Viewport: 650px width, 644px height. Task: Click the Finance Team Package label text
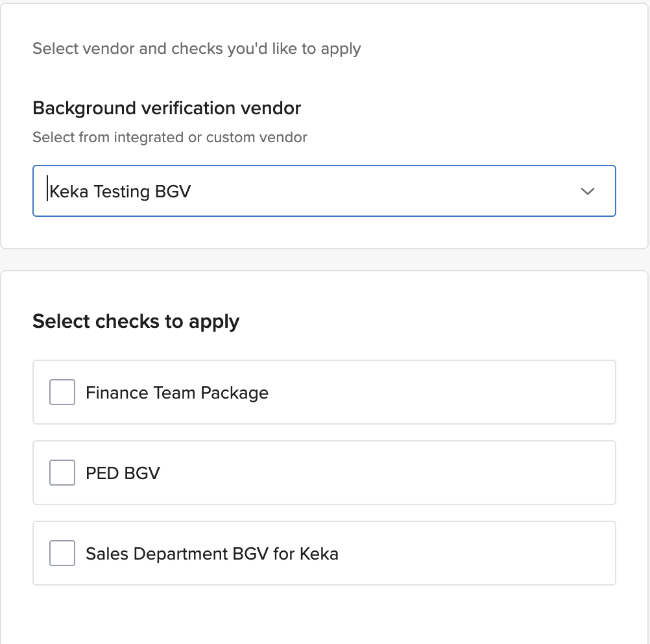(x=177, y=393)
